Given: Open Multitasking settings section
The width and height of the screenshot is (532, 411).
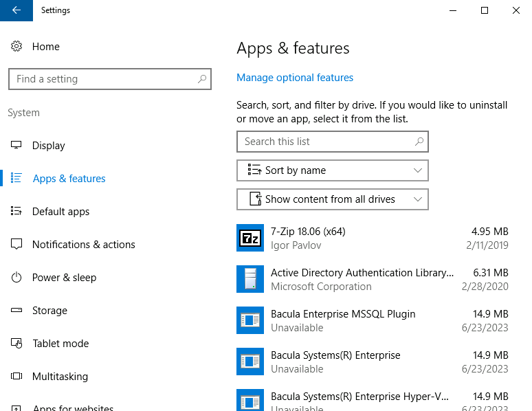Looking at the screenshot, I should pyautogui.click(x=60, y=377).
